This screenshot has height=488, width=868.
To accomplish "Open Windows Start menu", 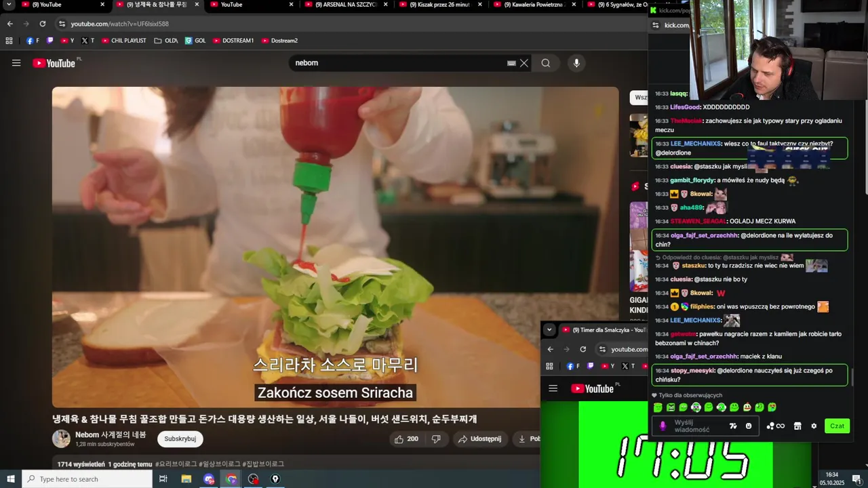I will coord(11,479).
